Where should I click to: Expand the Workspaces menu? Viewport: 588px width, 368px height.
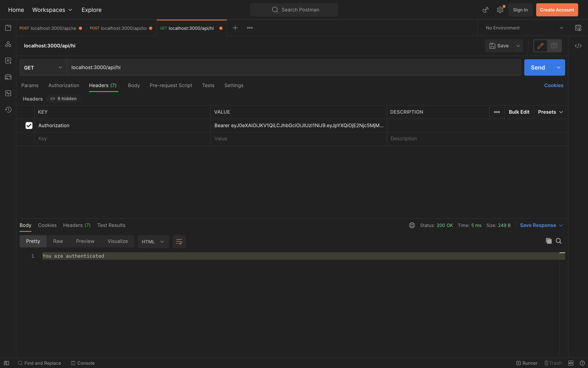[52, 10]
